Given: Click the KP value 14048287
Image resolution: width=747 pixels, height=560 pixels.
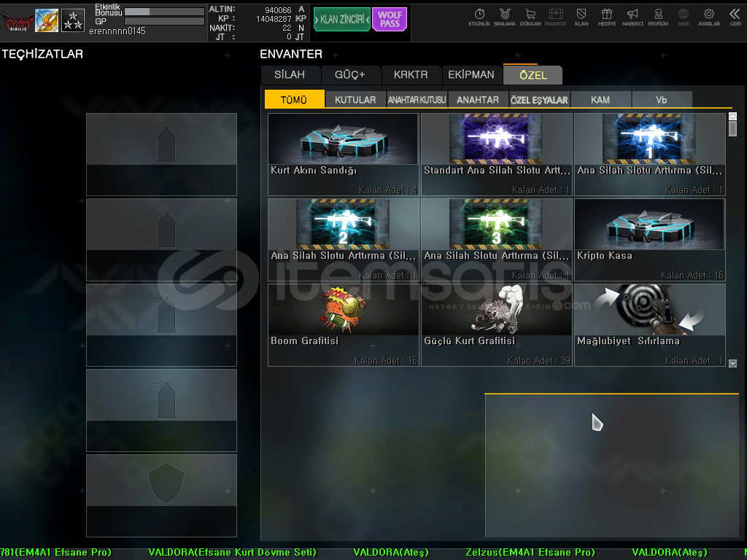Looking at the screenshot, I should click(x=274, y=19).
